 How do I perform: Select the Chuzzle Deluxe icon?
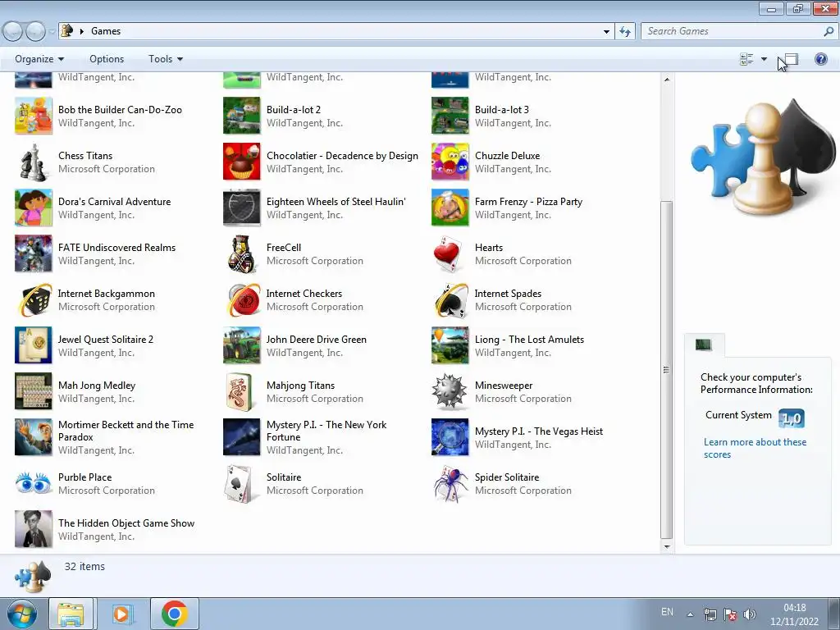(x=450, y=162)
